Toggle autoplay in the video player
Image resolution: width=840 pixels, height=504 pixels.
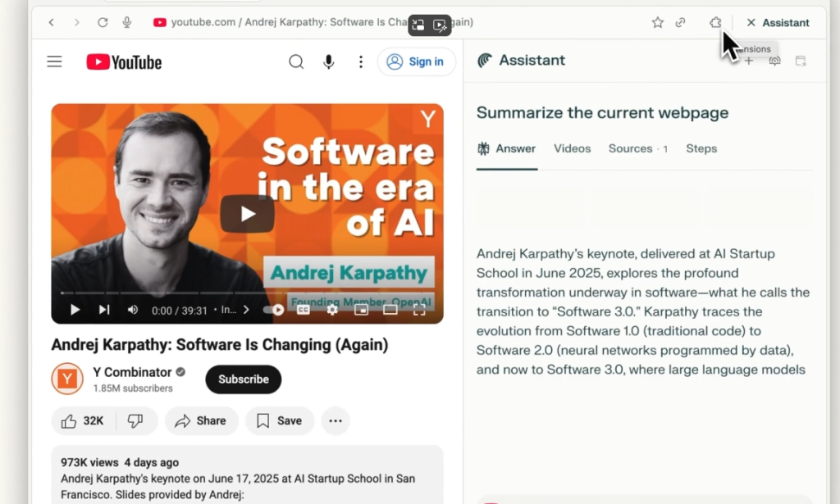point(274,310)
